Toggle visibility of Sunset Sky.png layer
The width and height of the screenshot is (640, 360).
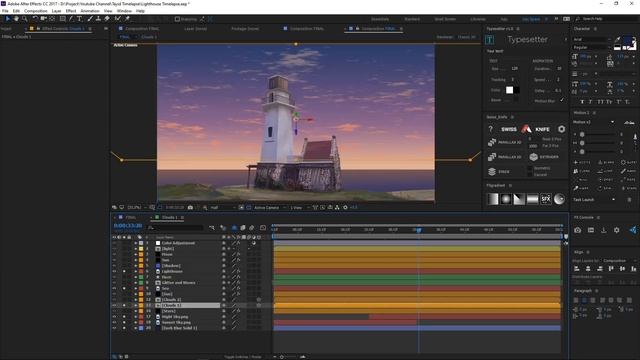coord(114,322)
